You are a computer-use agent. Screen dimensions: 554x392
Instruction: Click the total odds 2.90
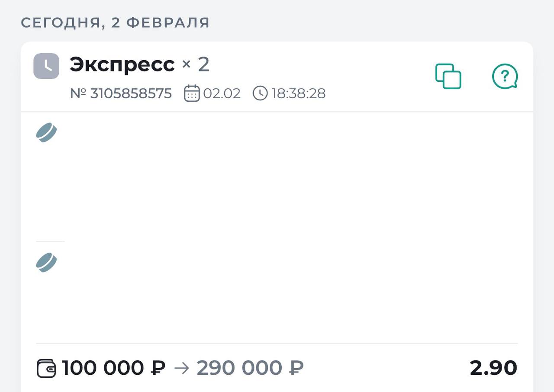(x=493, y=368)
